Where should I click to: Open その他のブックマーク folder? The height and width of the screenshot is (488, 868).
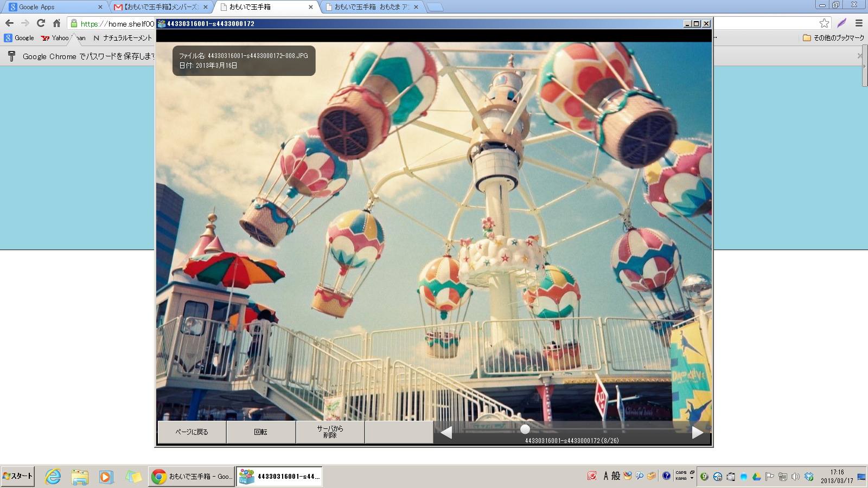[833, 38]
